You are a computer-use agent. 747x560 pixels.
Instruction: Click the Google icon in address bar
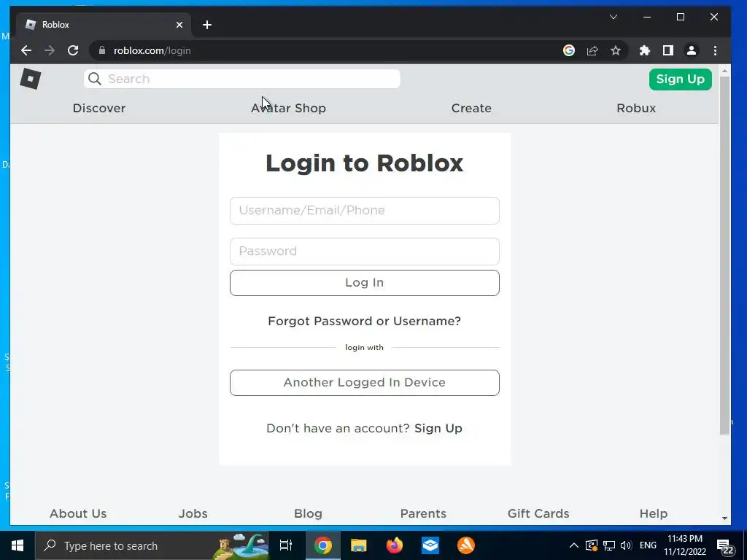[x=569, y=50]
